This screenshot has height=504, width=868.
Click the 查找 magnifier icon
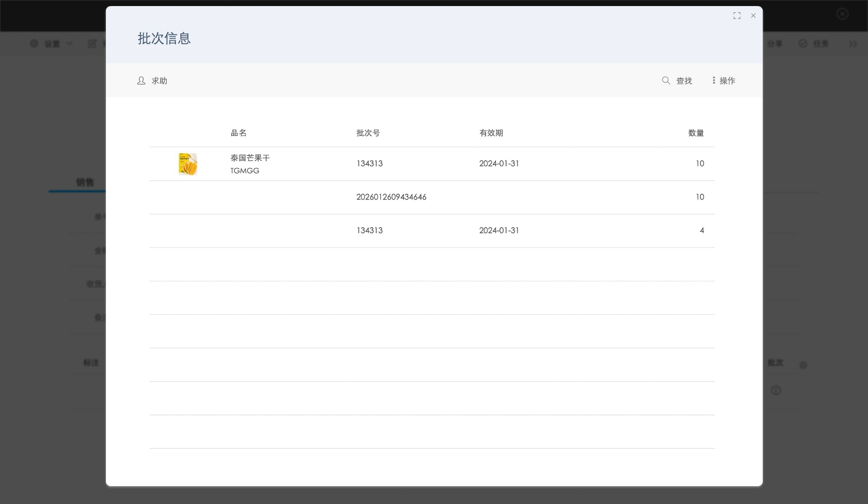[666, 81]
